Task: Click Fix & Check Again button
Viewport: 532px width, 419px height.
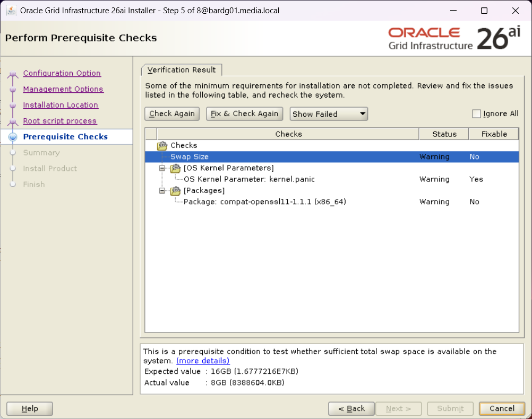Action: click(244, 114)
